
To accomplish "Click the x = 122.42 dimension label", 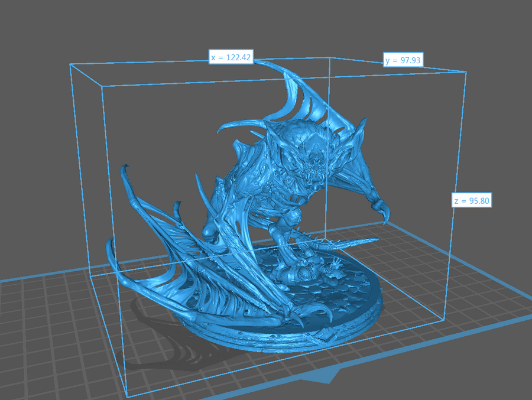I will tap(231, 57).
